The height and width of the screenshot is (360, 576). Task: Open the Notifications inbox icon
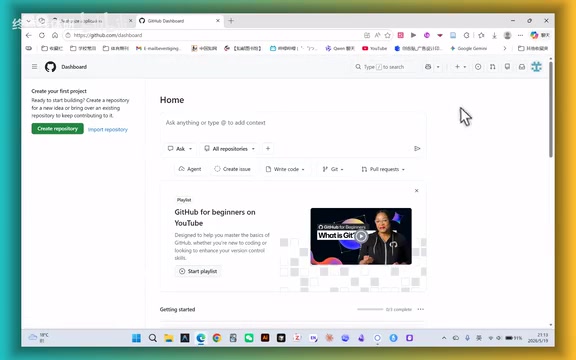pos(522,67)
